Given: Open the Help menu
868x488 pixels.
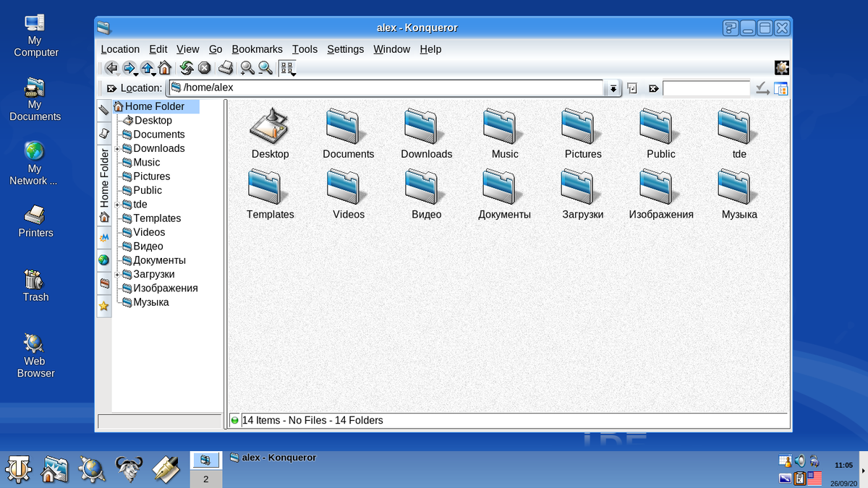Looking at the screenshot, I should click(430, 49).
